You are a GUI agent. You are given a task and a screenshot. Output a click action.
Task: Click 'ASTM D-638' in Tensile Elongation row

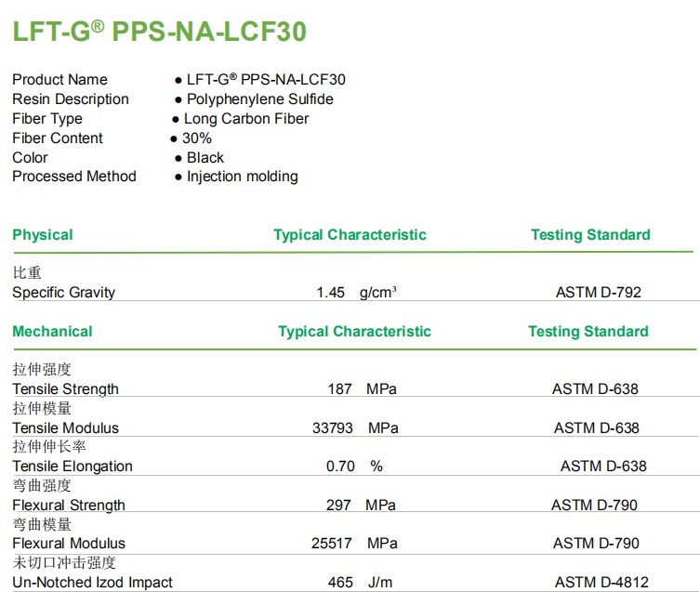(x=603, y=467)
